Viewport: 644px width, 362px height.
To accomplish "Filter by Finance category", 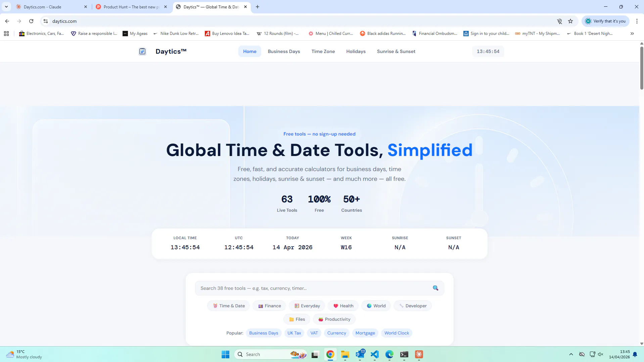I will pos(269,306).
